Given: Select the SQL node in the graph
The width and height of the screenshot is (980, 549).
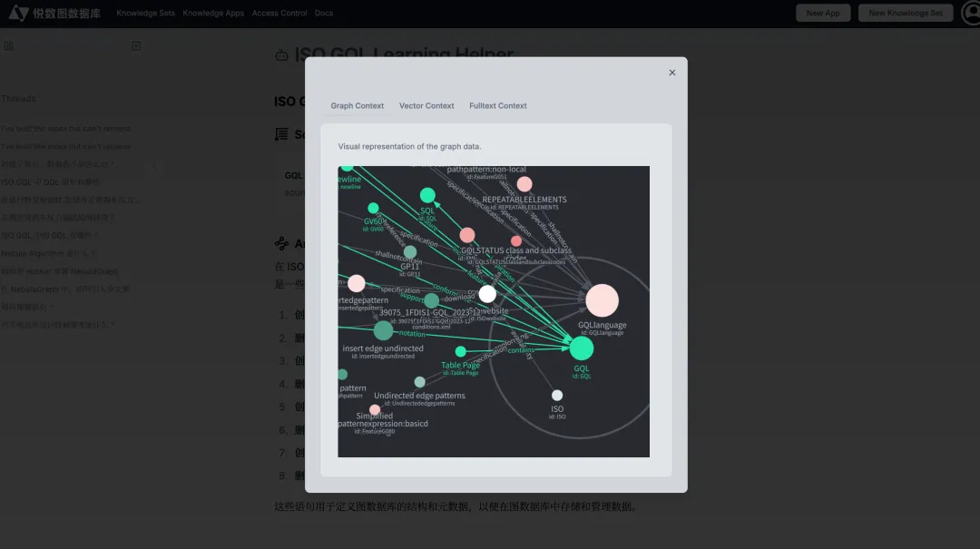Looking at the screenshot, I should click(427, 195).
